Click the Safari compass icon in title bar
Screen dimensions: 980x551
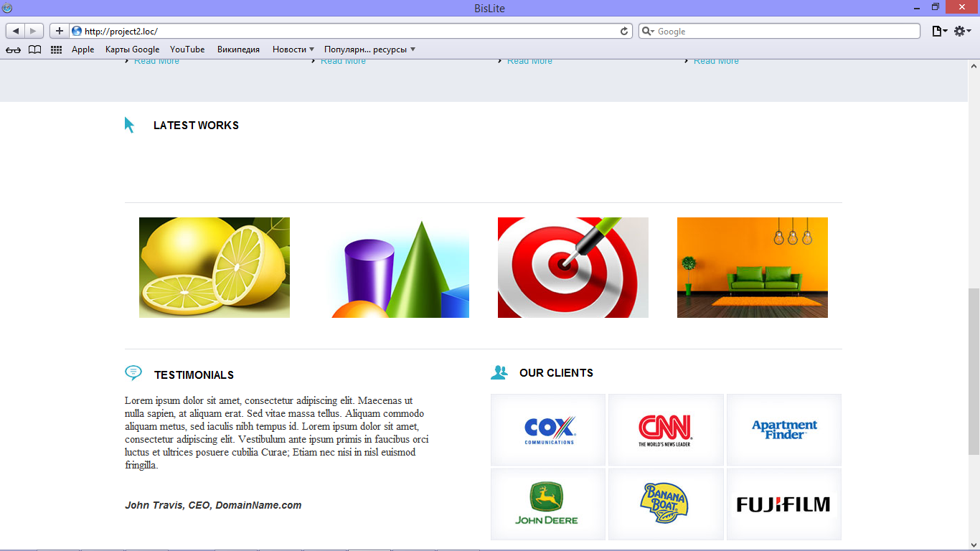(x=7, y=8)
